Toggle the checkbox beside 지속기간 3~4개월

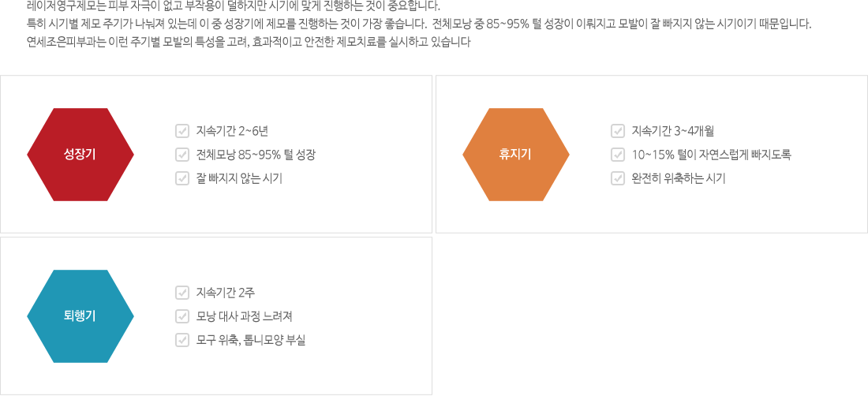[618, 131]
